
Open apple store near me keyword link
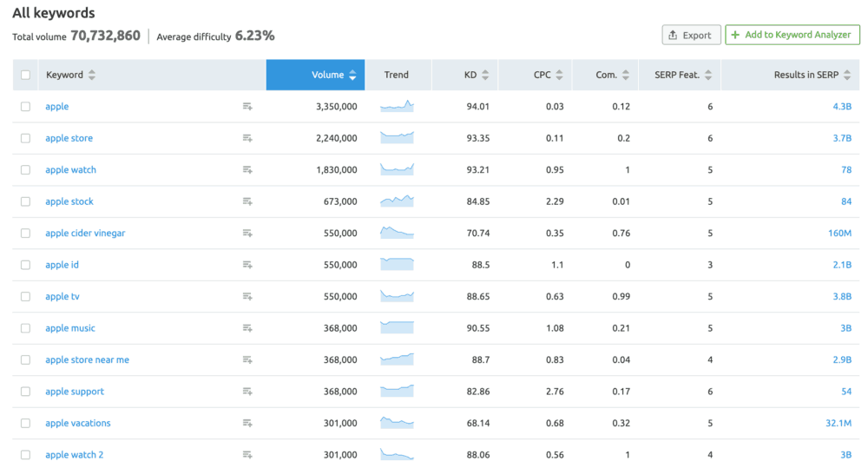[88, 359]
